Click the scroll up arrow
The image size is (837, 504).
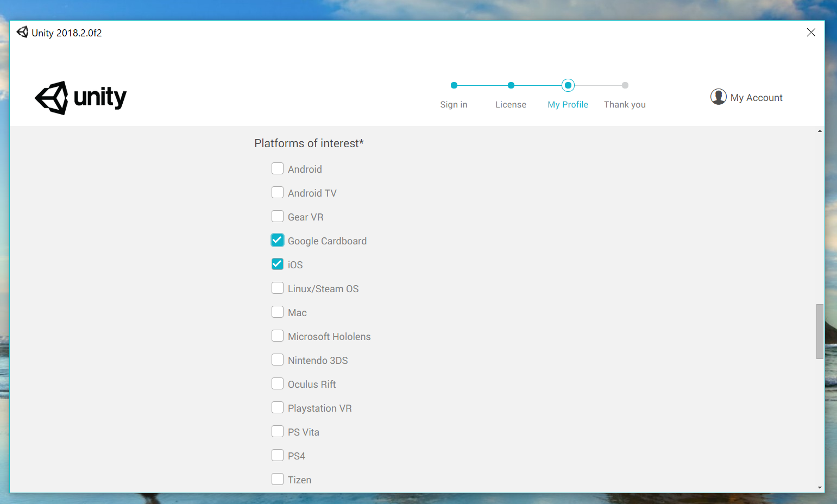[820, 131]
